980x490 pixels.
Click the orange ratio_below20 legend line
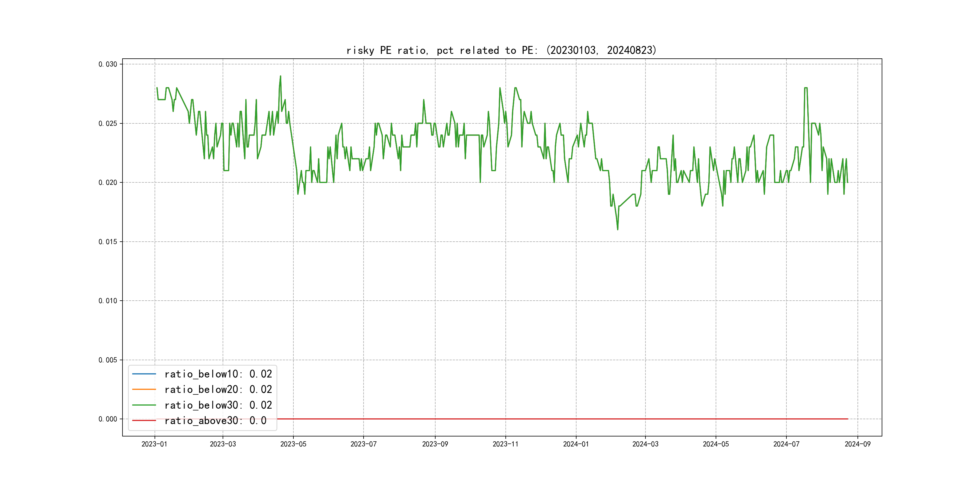(144, 390)
